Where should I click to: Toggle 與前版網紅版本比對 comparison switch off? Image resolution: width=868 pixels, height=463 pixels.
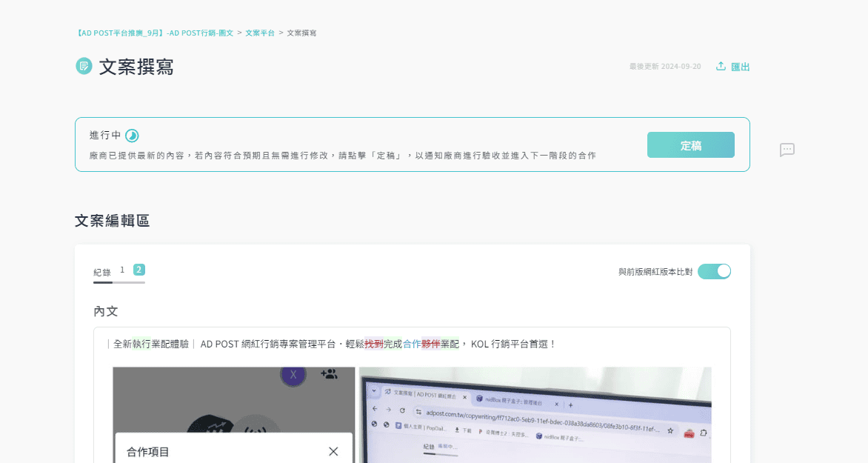(714, 271)
